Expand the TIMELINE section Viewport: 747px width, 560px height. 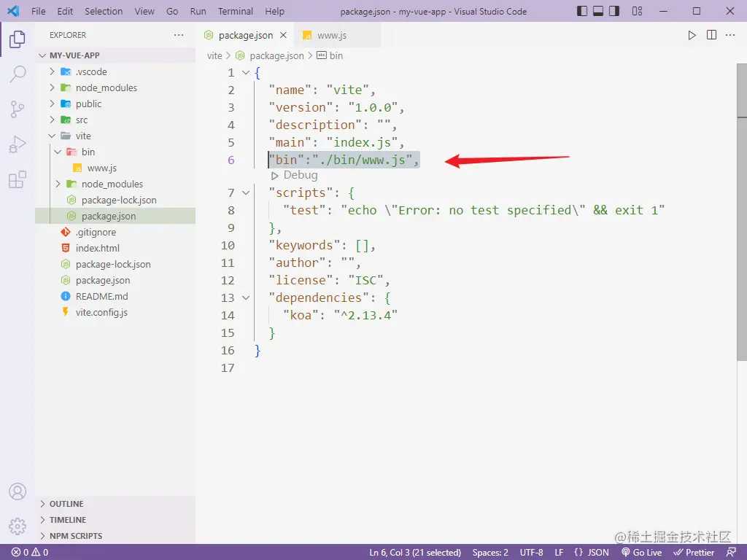pos(115,520)
